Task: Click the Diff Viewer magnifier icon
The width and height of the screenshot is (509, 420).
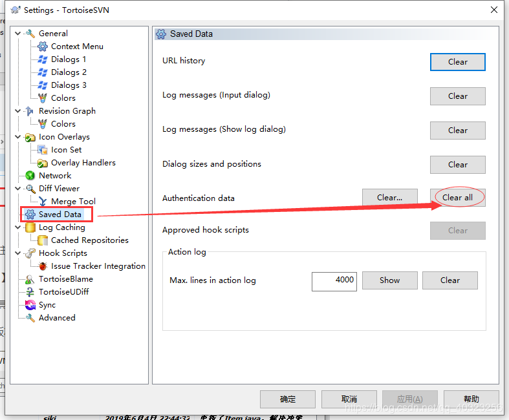Action: click(30, 189)
